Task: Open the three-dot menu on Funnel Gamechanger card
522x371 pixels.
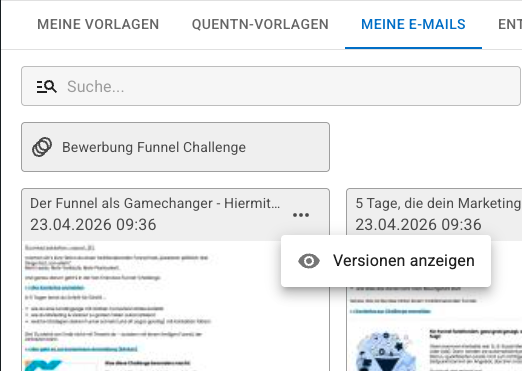Action: click(x=301, y=215)
